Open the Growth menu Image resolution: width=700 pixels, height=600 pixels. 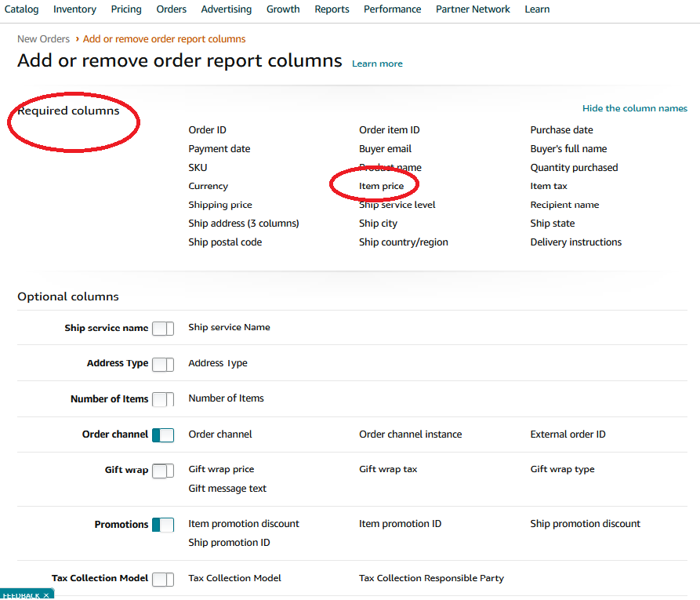click(282, 9)
